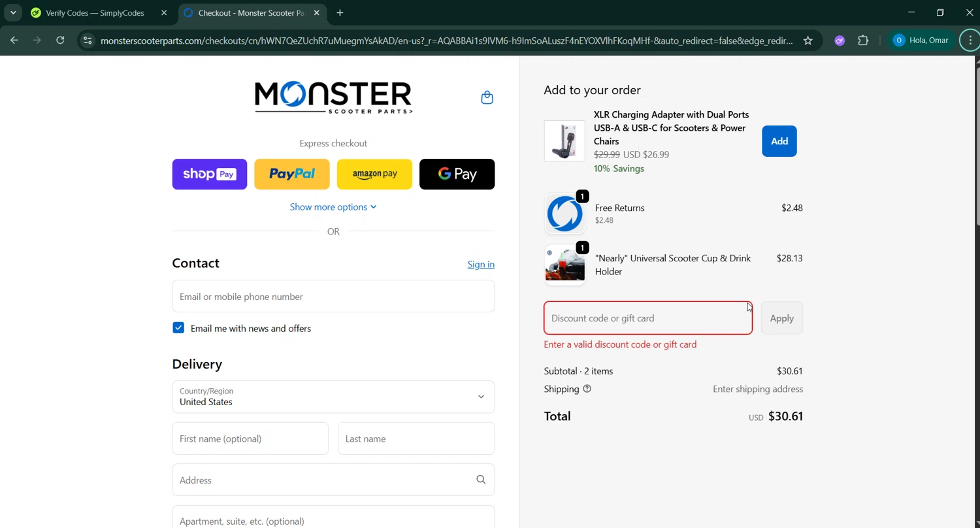
Task: Click the Apartment, suite, etc. field
Action: pos(333,517)
